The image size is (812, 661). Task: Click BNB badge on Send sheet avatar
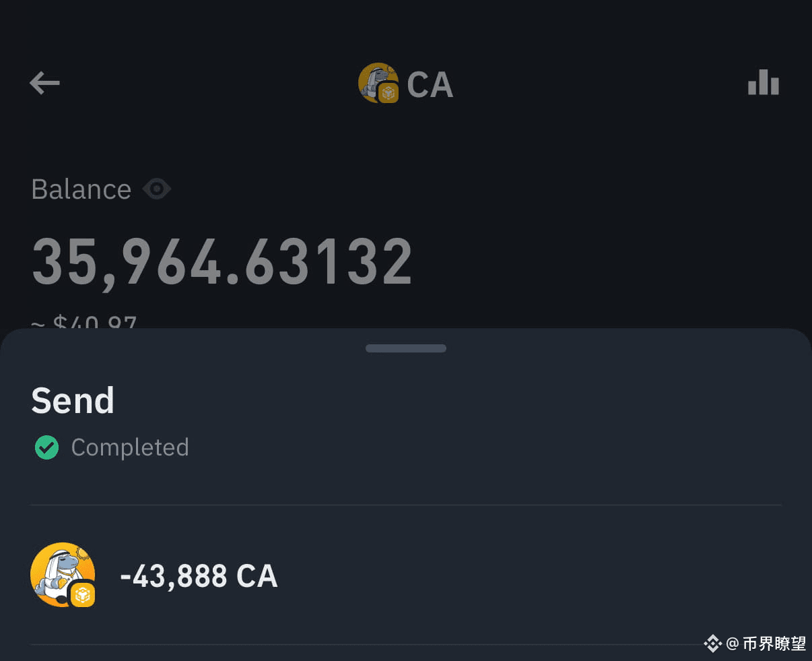click(x=83, y=594)
